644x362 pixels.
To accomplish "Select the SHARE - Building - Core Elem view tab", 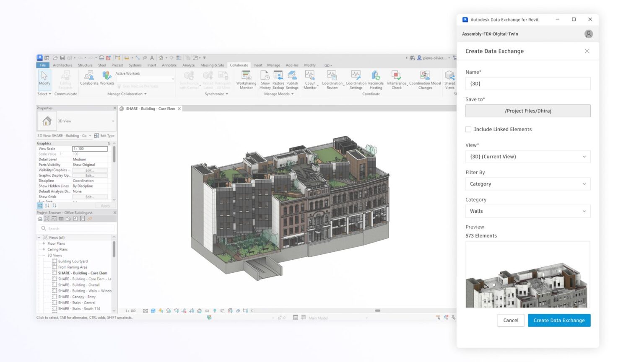I will (x=151, y=108).
